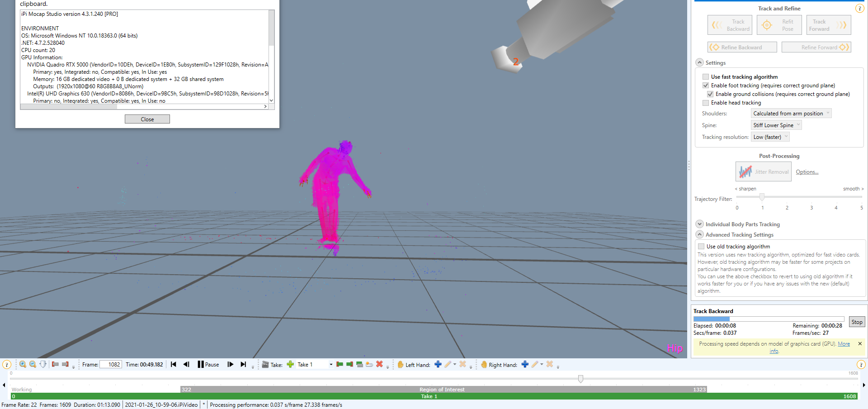The width and height of the screenshot is (868, 409).
Task: Jump to the first frame
Action: click(x=173, y=364)
